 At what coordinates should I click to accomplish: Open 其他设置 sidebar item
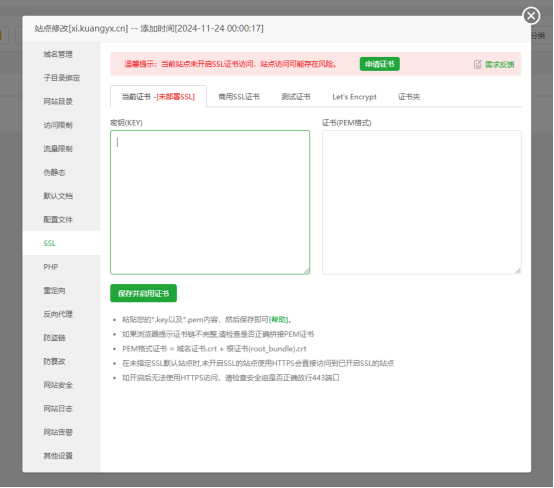(x=61, y=455)
